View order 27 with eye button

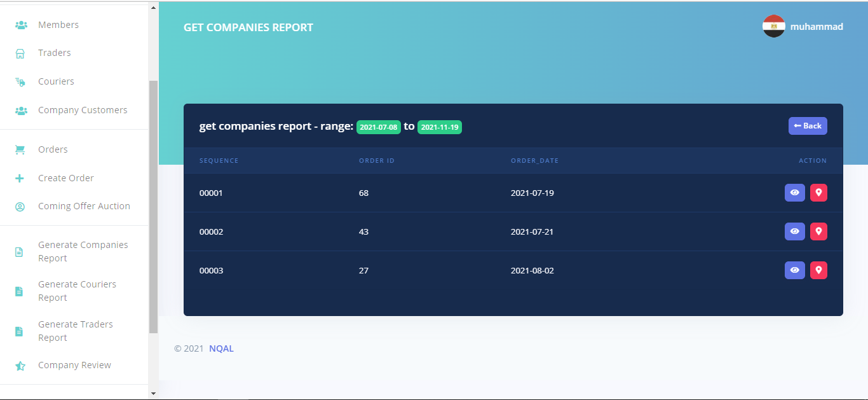point(795,270)
